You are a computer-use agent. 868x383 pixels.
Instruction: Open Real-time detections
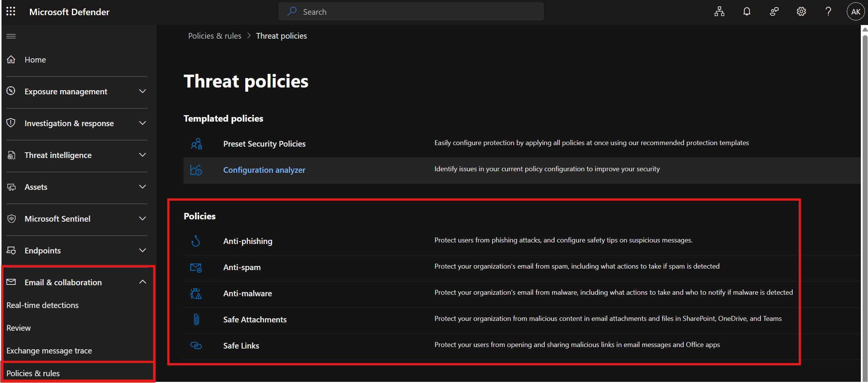(x=42, y=305)
